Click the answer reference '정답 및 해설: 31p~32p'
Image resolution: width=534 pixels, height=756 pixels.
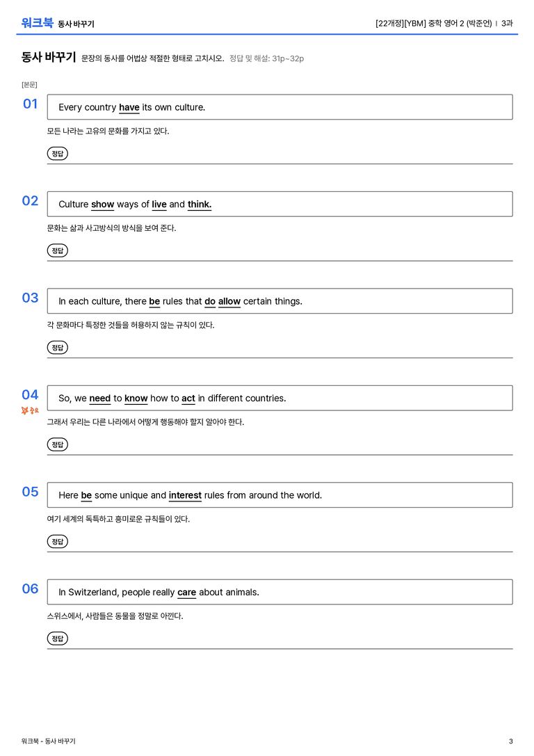pos(266,58)
